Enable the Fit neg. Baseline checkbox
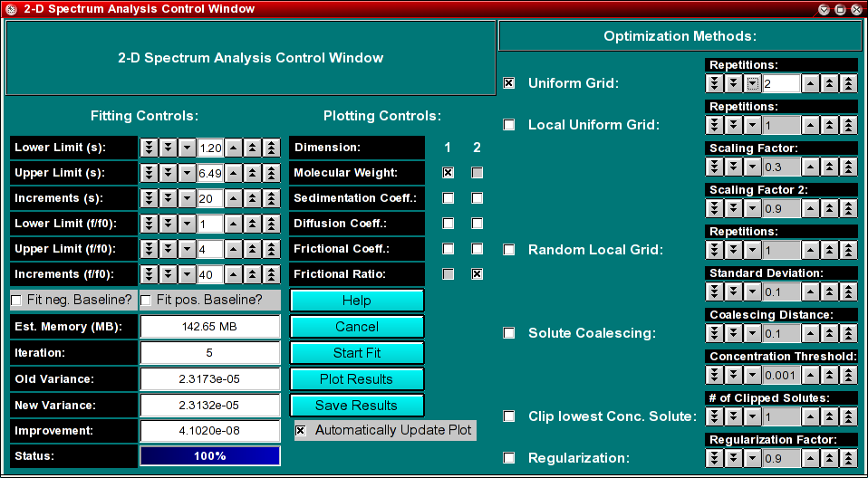This screenshot has height=478, width=868. (16, 301)
